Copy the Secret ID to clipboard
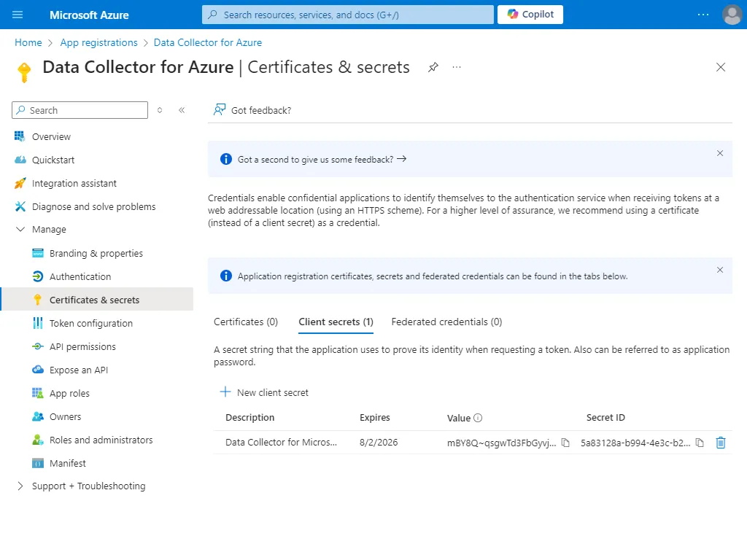 pyautogui.click(x=700, y=443)
